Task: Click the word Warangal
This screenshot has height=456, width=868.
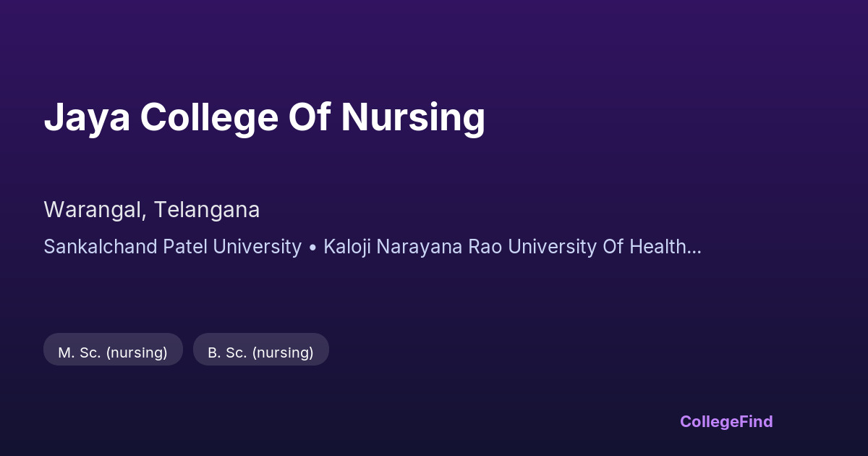Action: [x=94, y=210]
